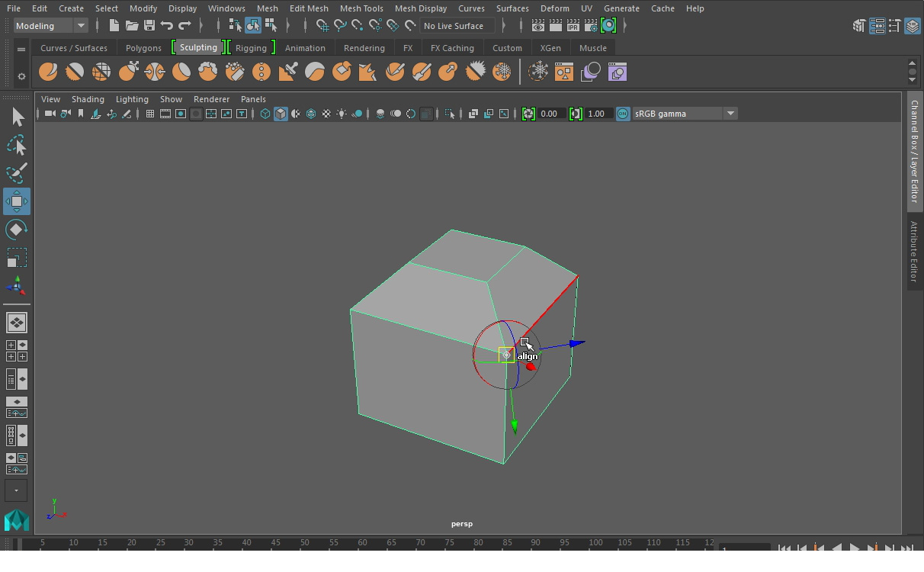This screenshot has width=924, height=572.
Task: Open the viewport Panels menu
Action: (253, 99)
